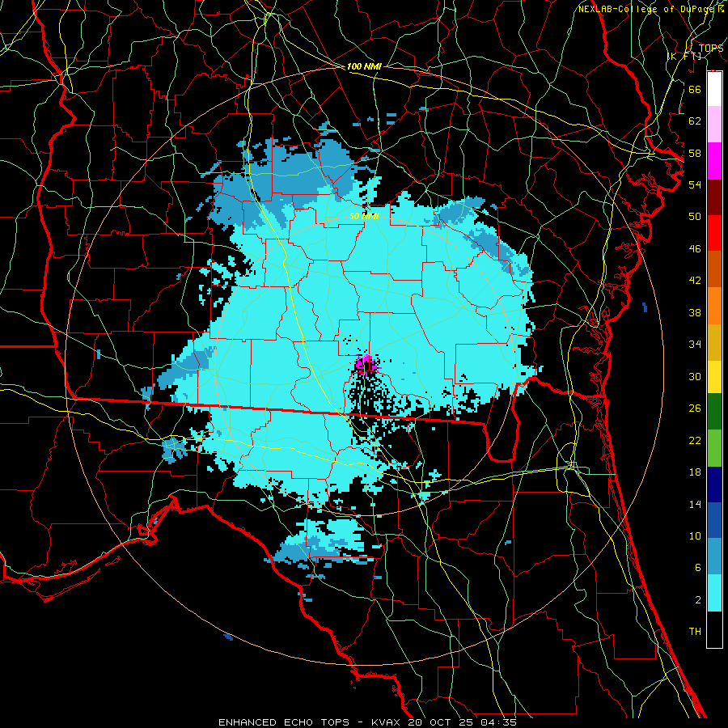The image size is (728, 728).
Task: Click the 30 legend value
Action: 695,376
